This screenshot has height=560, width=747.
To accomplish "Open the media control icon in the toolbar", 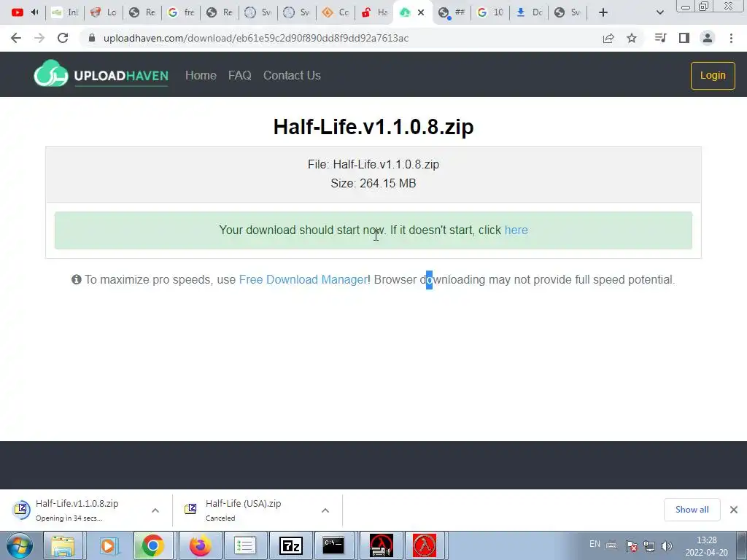I will click(x=660, y=38).
